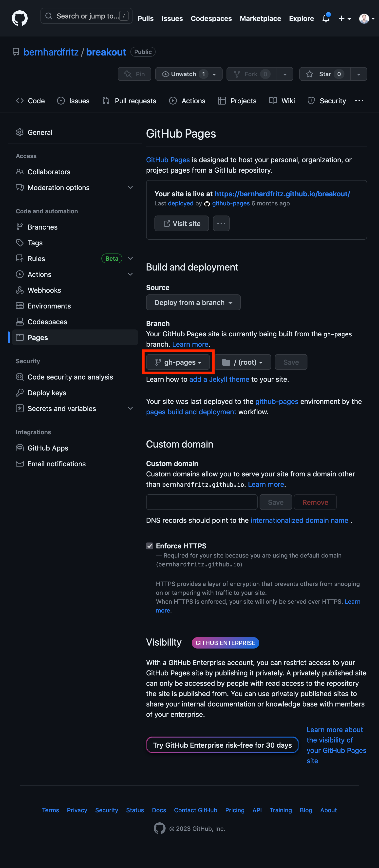Open Branches settings
The image size is (379, 868).
[x=75, y=227]
